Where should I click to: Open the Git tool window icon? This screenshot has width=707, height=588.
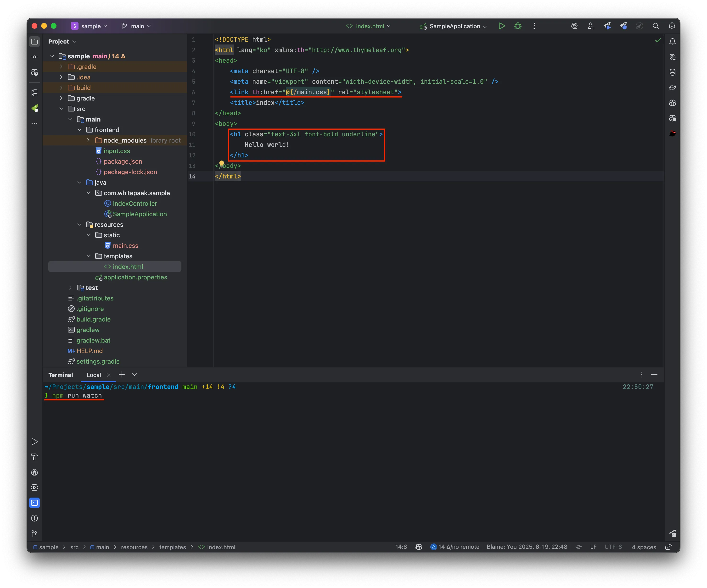coord(34,533)
